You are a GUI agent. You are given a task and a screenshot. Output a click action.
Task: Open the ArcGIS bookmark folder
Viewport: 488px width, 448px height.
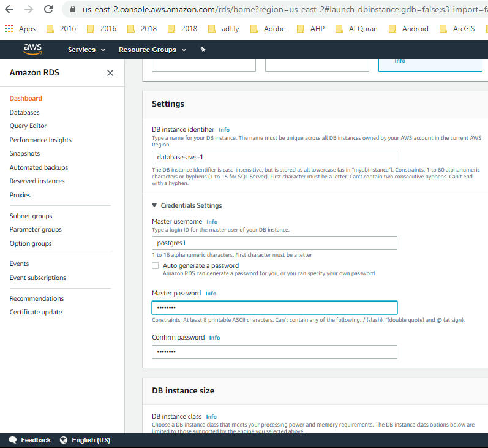(457, 29)
